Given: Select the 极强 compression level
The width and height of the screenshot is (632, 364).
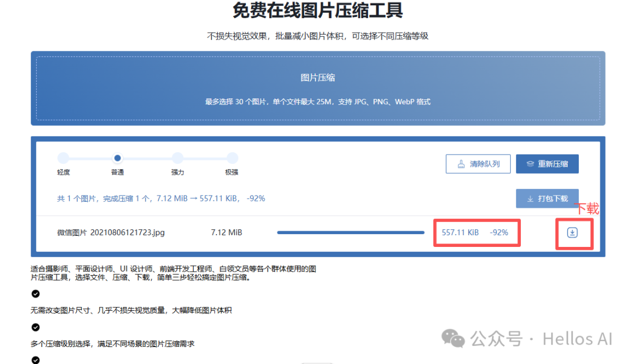Looking at the screenshot, I should point(232,158).
